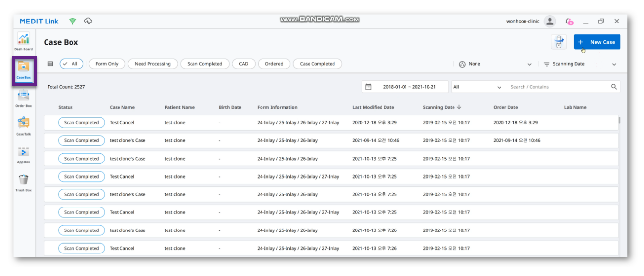Select the Scan Completed filter chip
The width and height of the screenshot is (644, 276).
pos(205,64)
